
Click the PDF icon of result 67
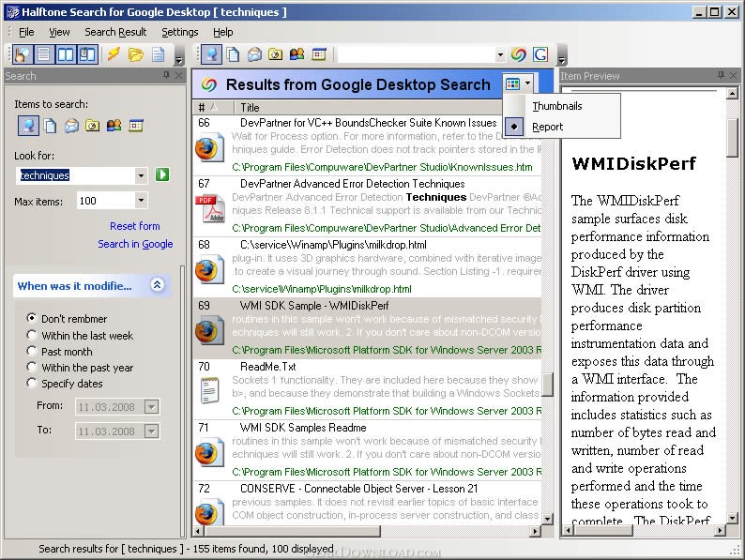pyautogui.click(x=210, y=209)
